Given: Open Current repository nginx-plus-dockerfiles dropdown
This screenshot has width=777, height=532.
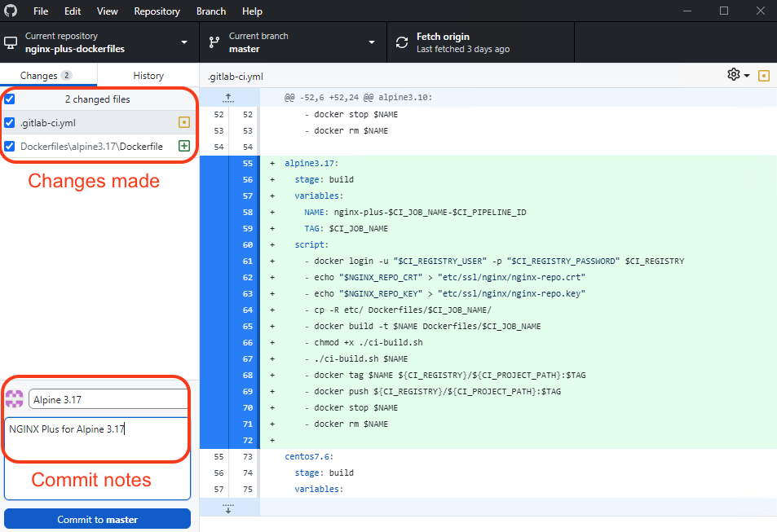Looking at the screenshot, I should 99,42.
